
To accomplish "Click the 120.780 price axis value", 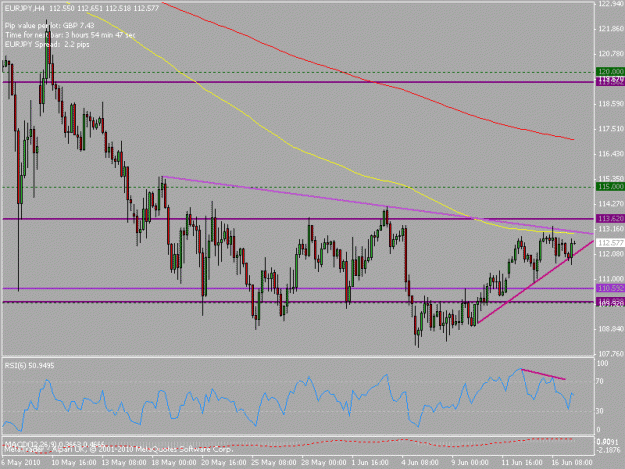I will pos(611,54).
